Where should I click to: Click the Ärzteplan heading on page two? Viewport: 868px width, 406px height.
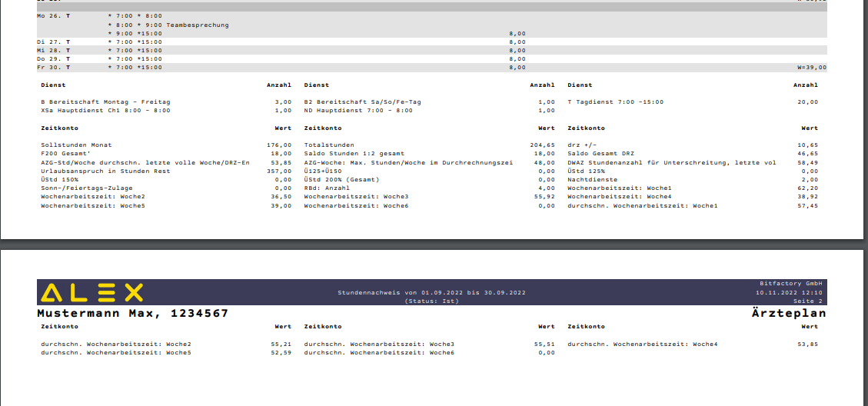coord(788,314)
